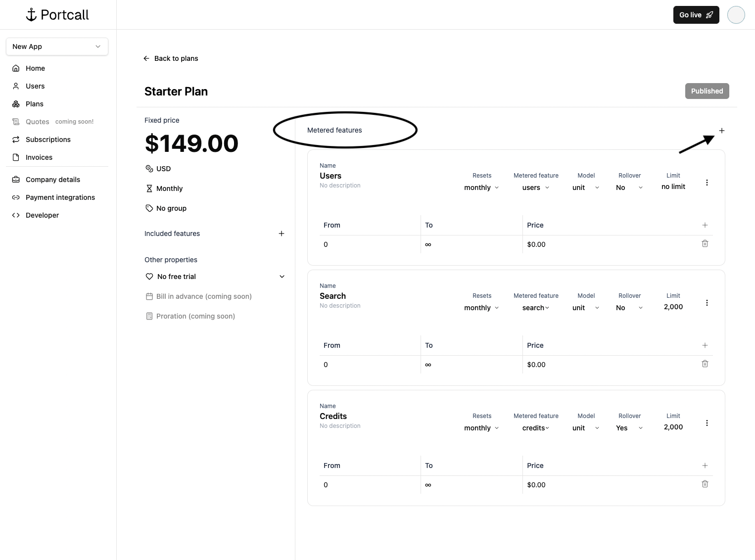Screen dimensions: 755x560
Task: Click the Portcall anchor logo
Action: pyautogui.click(x=31, y=14)
